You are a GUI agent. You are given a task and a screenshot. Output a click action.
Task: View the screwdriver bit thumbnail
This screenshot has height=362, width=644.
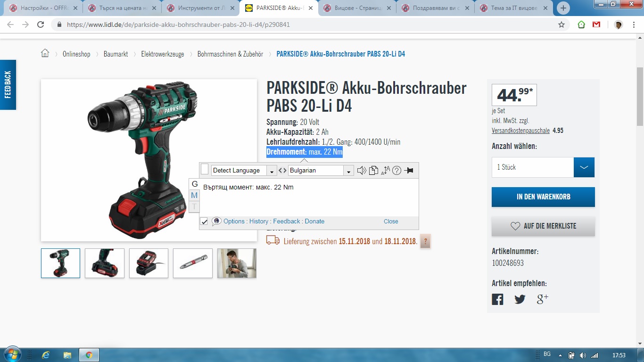193,263
